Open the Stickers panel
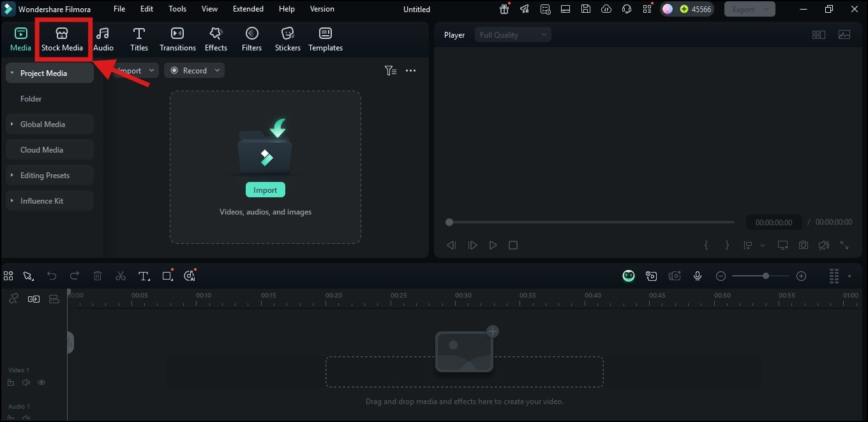Image resolution: width=868 pixels, height=422 pixels. 287,38
